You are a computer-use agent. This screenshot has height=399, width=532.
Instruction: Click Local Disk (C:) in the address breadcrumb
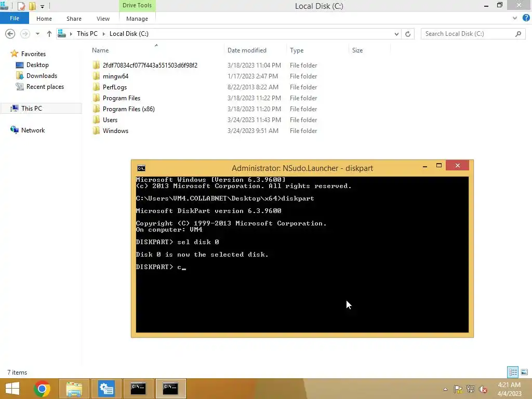pos(129,34)
